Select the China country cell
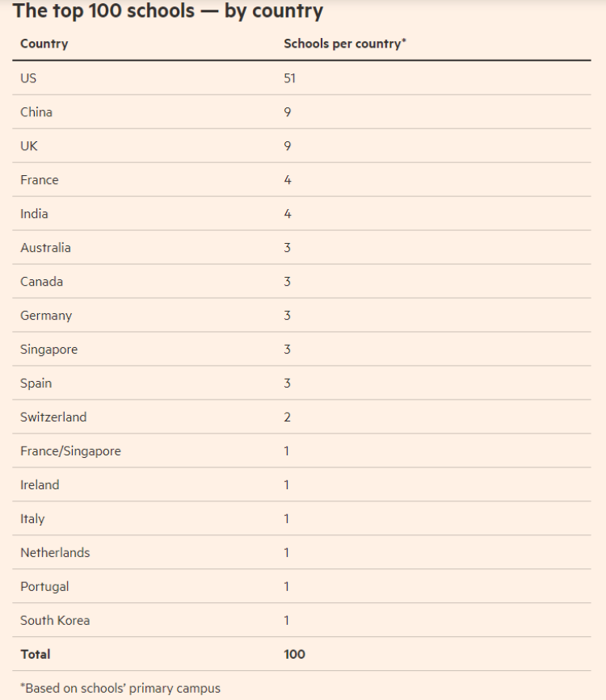606x700 pixels. coord(36,112)
